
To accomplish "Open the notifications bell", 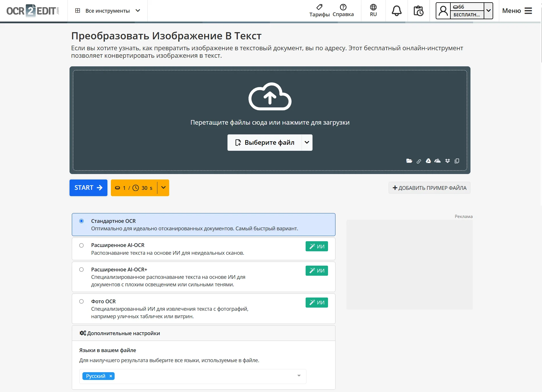I will point(396,11).
